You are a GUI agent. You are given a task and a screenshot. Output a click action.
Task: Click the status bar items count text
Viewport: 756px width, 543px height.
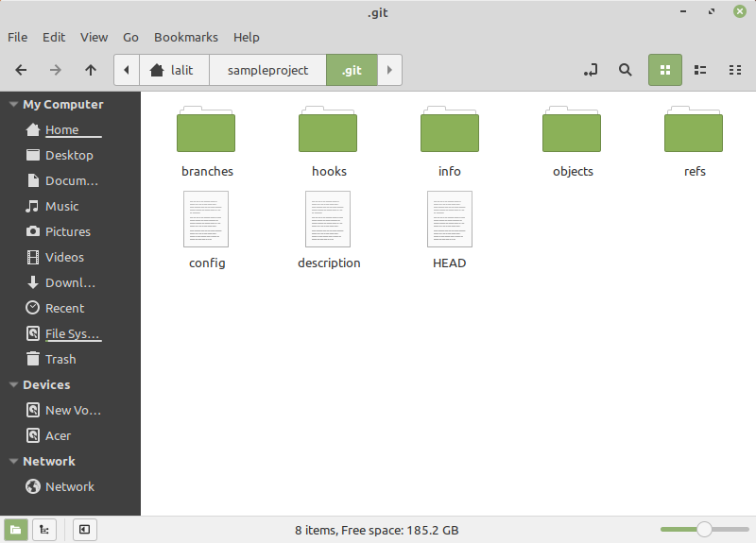click(x=376, y=531)
